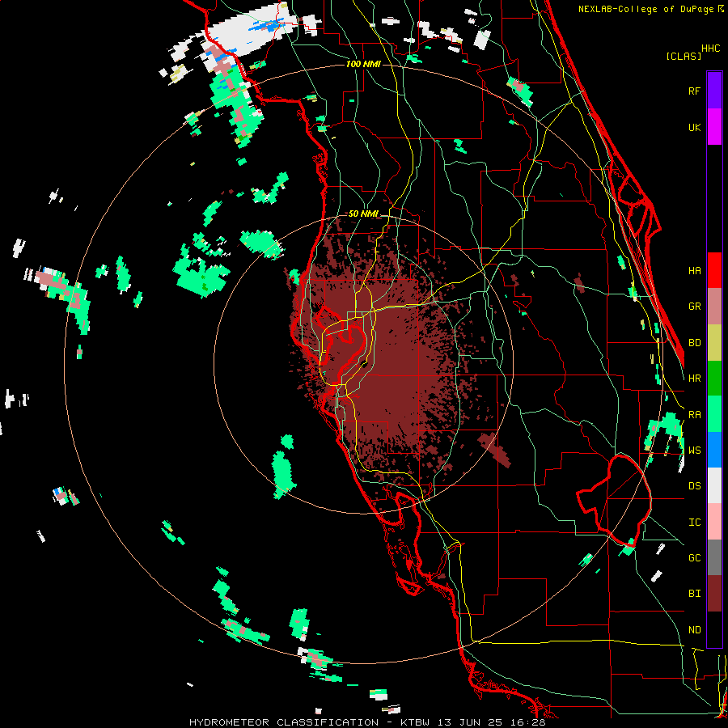Click the gray GC ground clutter swatch
The height and width of the screenshot is (728, 728).
coord(714,557)
